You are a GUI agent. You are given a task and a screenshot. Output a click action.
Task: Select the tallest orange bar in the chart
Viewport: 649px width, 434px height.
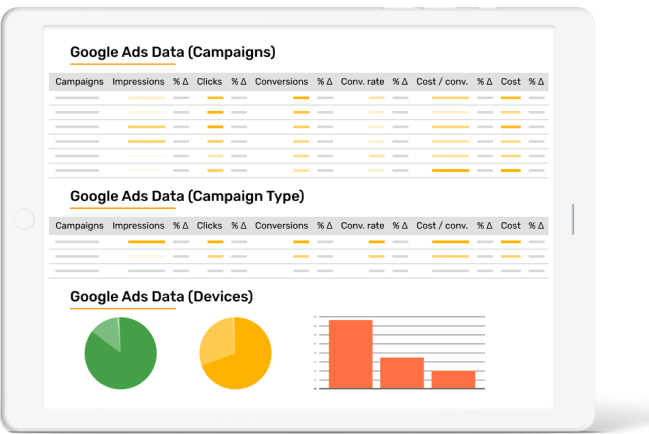350,353
